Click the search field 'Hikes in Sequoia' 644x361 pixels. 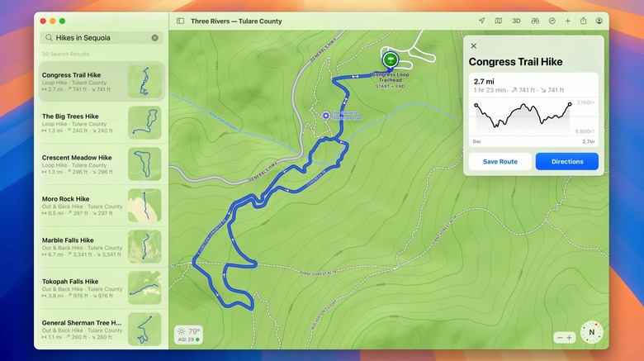coord(102,38)
